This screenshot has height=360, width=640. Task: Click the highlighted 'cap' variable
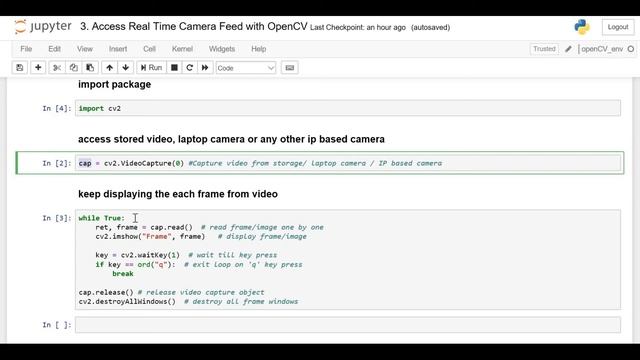85,163
